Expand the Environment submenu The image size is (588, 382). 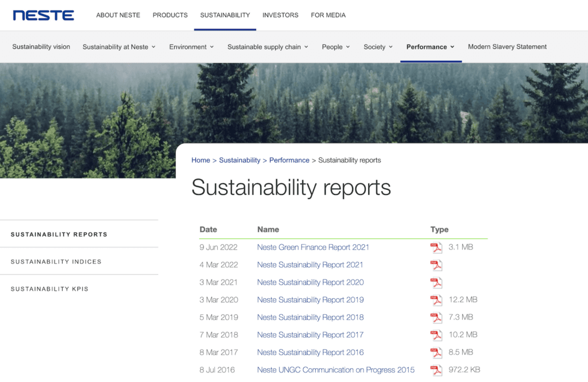point(191,47)
